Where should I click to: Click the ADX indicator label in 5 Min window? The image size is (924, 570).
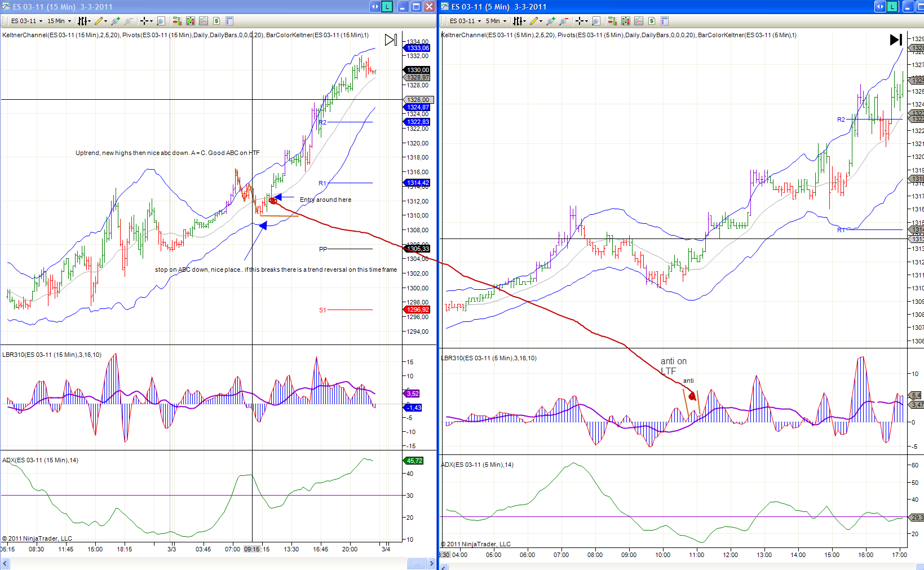[x=477, y=465]
